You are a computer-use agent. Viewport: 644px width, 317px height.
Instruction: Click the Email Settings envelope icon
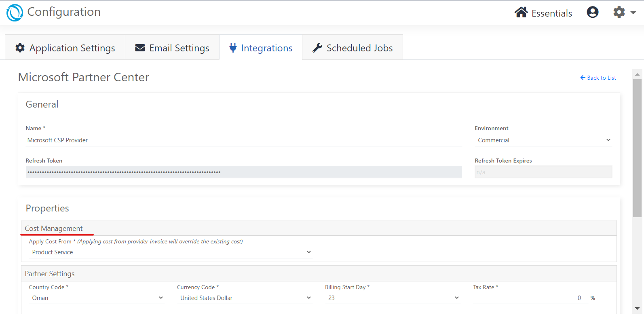[x=140, y=48]
